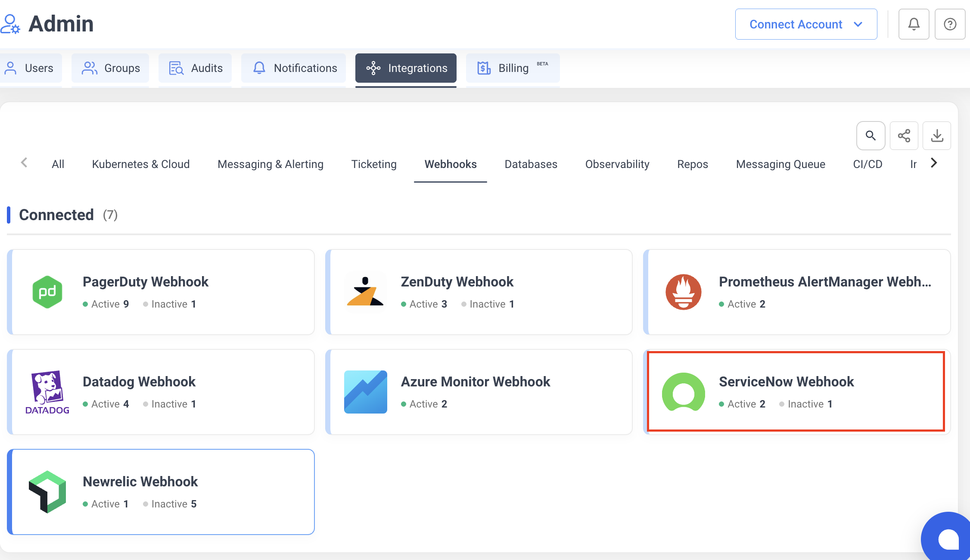Viewport: 970px width, 560px height.
Task: Switch to the Databases category
Action: (531, 164)
